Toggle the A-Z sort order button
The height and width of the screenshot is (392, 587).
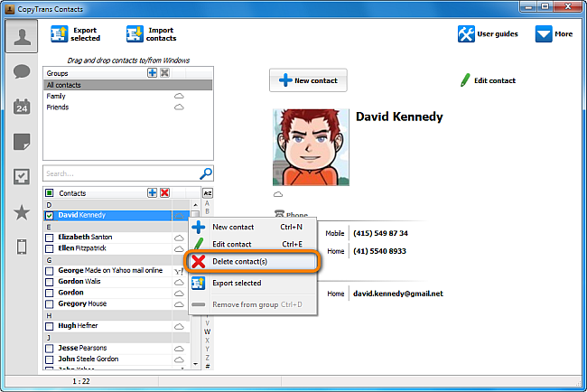point(208,193)
